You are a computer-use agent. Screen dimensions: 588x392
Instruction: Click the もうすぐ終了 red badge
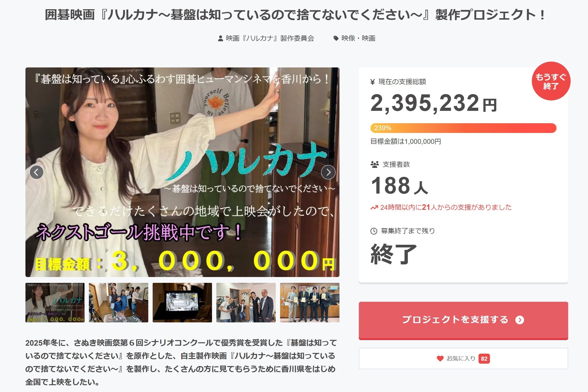pyautogui.click(x=551, y=81)
